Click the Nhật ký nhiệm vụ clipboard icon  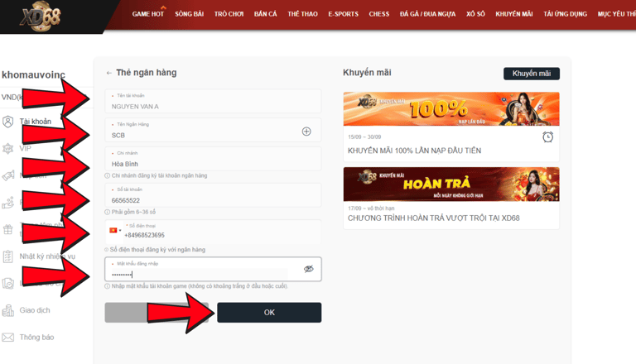point(7,256)
